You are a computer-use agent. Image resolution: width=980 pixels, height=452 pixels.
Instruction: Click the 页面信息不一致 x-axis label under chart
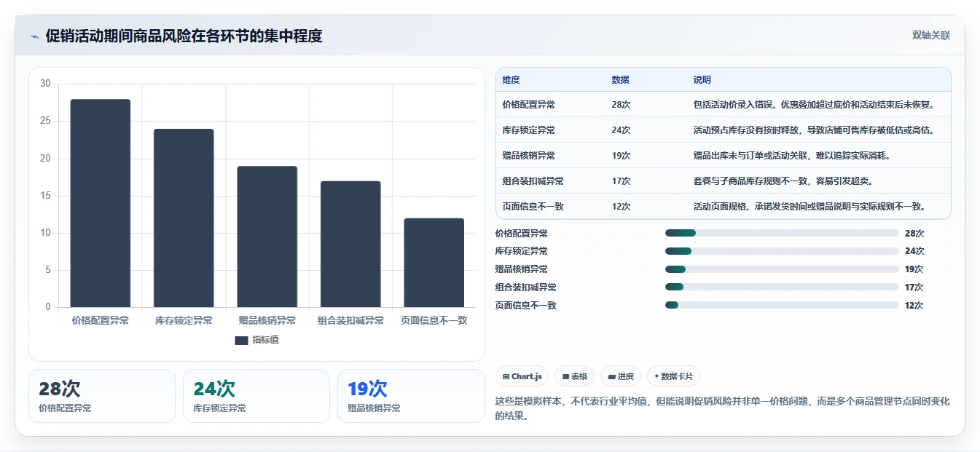pyautogui.click(x=434, y=320)
